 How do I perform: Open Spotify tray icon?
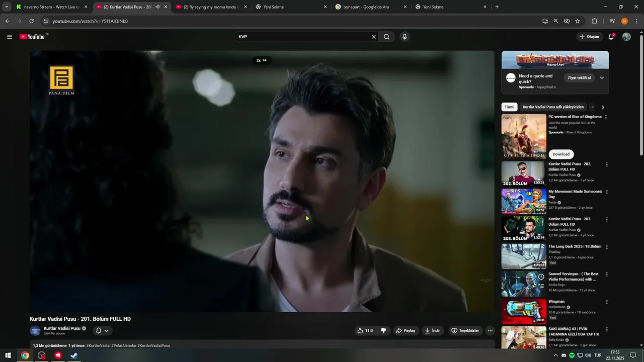(572, 355)
